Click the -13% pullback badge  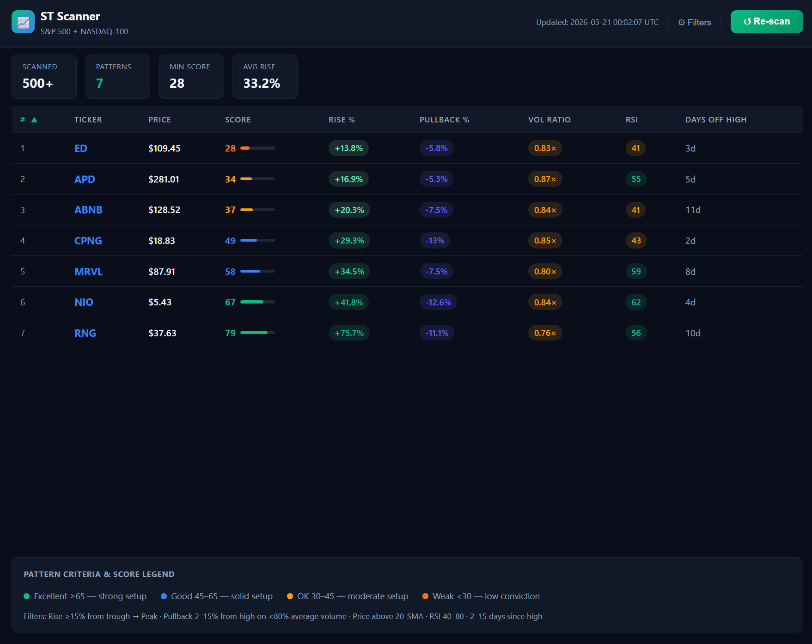point(435,241)
